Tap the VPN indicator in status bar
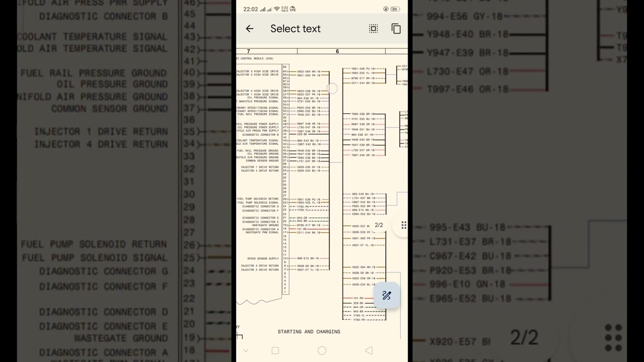 pos(293,9)
